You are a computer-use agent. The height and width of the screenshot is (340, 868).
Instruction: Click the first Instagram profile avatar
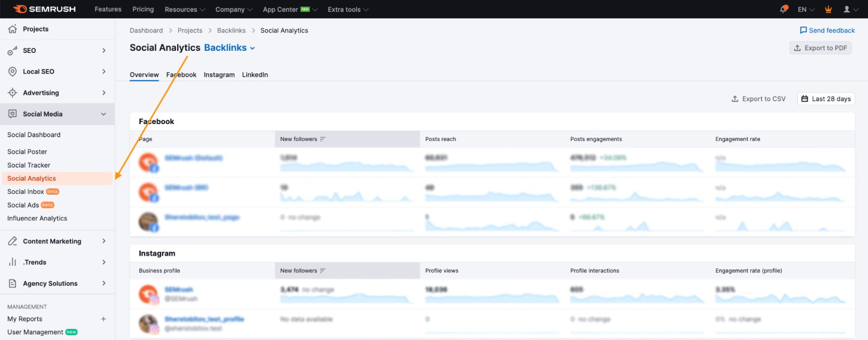tap(148, 294)
